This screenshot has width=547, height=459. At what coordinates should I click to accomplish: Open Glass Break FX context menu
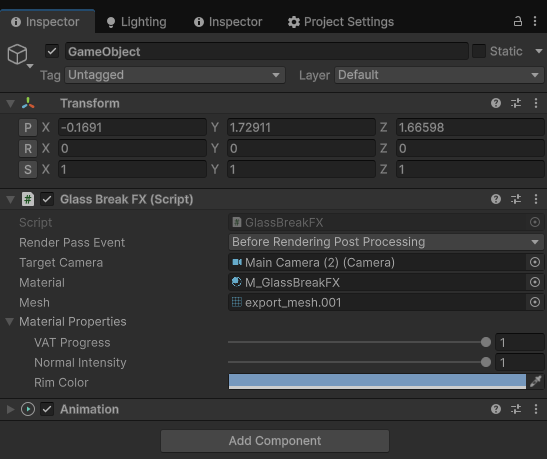click(536, 199)
